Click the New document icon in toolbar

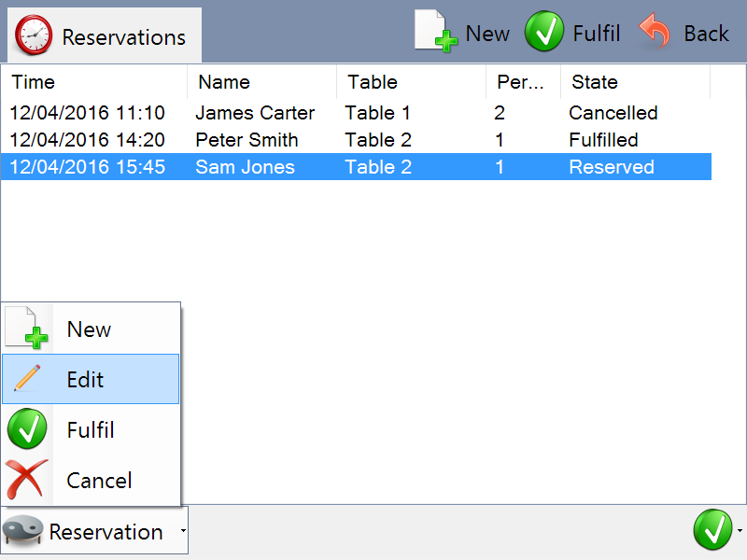click(435, 32)
